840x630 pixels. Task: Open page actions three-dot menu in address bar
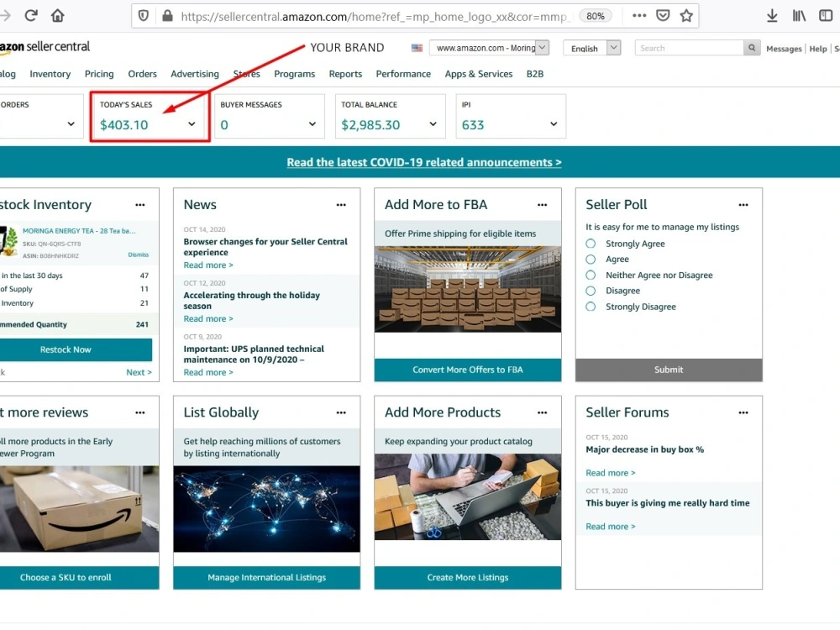pyautogui.click(x=639, y=15)
